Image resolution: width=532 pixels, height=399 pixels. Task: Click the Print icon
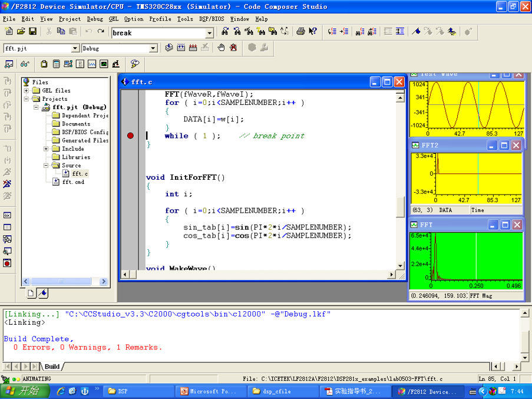click(300, 32)
